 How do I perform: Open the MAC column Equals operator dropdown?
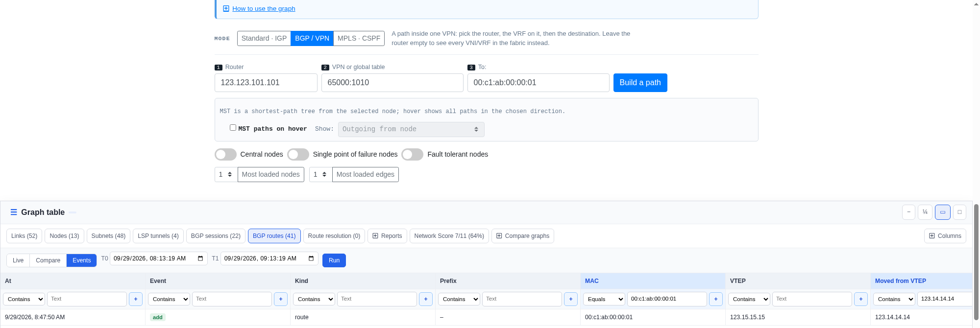(x=604, y=299)
